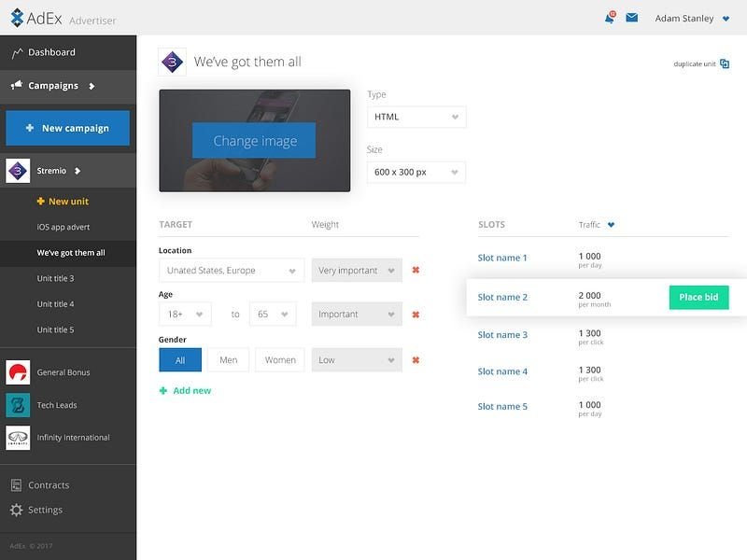
Task: Click the AdEx logo icon
Action: click(17, 18)
